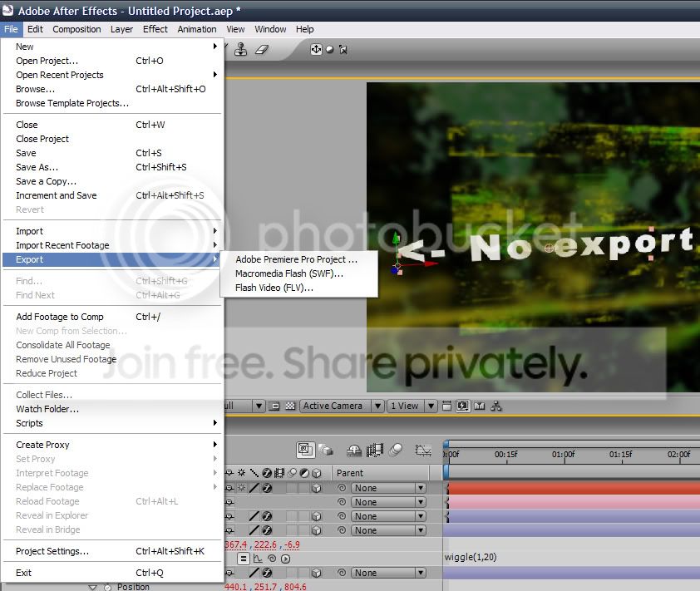Click Adobe Premiere Pro Project export option
The image size is (700, 591).
pyautogui.click(x=297, y=259)
